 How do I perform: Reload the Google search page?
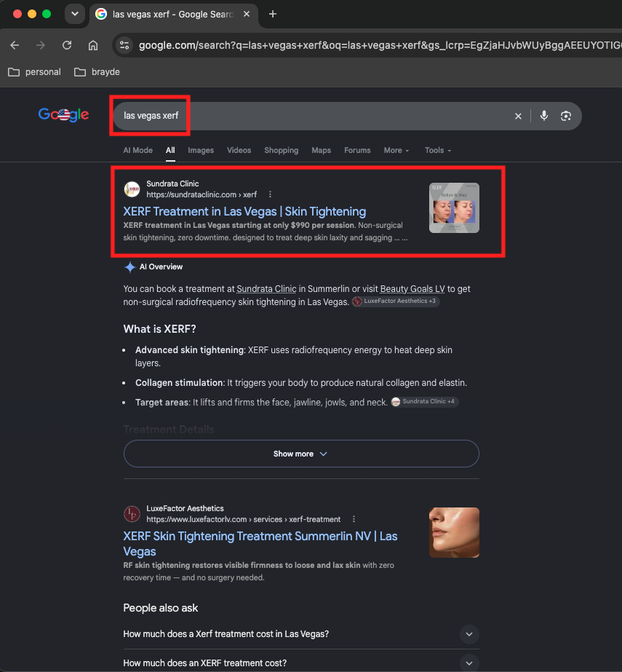(x=67, y=45)
